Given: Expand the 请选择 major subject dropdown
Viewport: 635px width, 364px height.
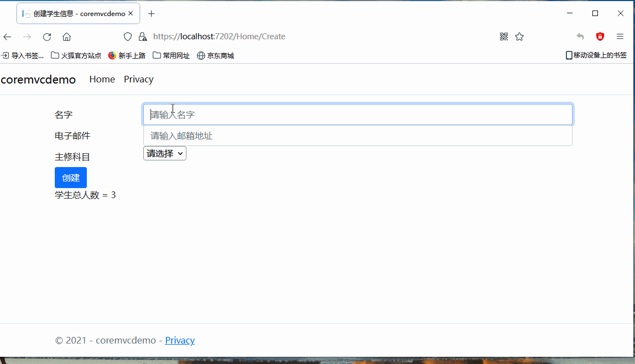Looking at the screenshot, I should (165, 153).
